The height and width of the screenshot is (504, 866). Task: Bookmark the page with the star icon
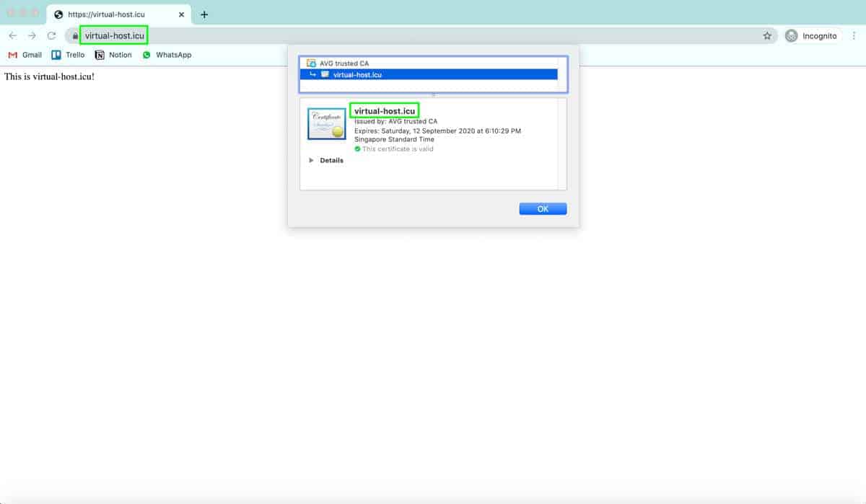(766, 35)
